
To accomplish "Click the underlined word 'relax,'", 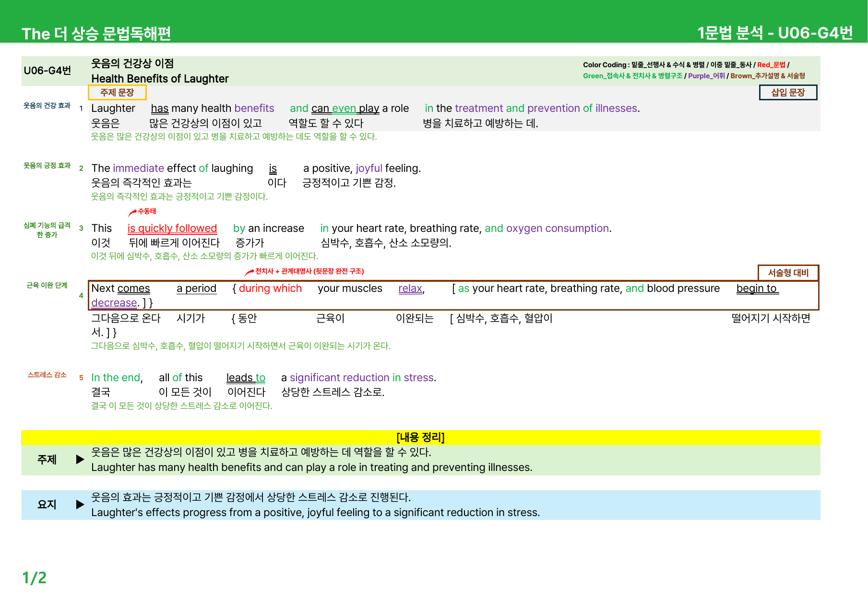I will tap(411, 289).
